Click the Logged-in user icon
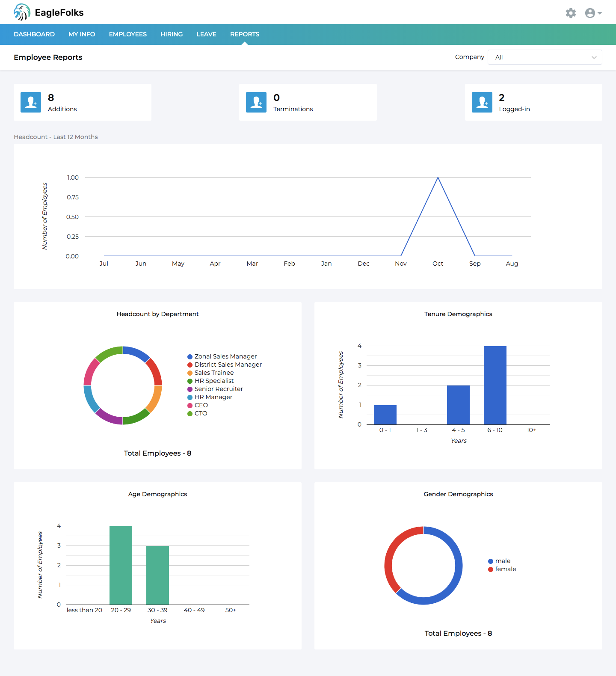The height and width of the screenshot is (676, 616). click(x=482, y=102)
